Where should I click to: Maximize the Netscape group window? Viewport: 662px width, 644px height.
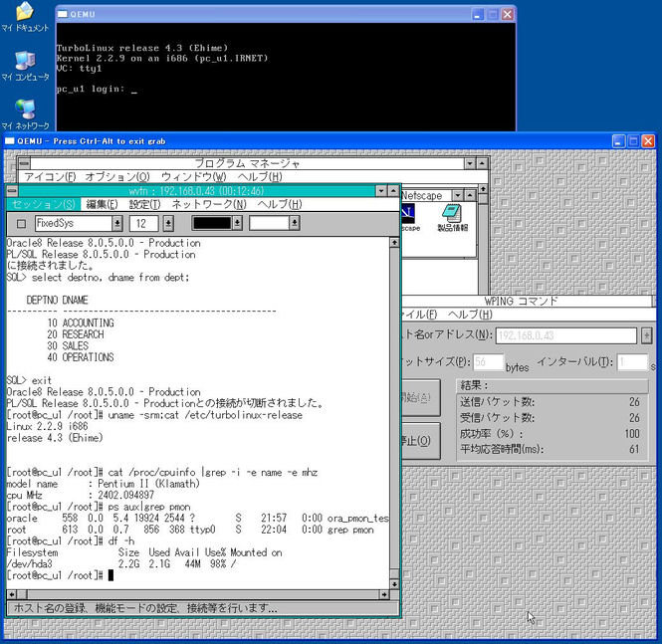[x=470, y=195]
